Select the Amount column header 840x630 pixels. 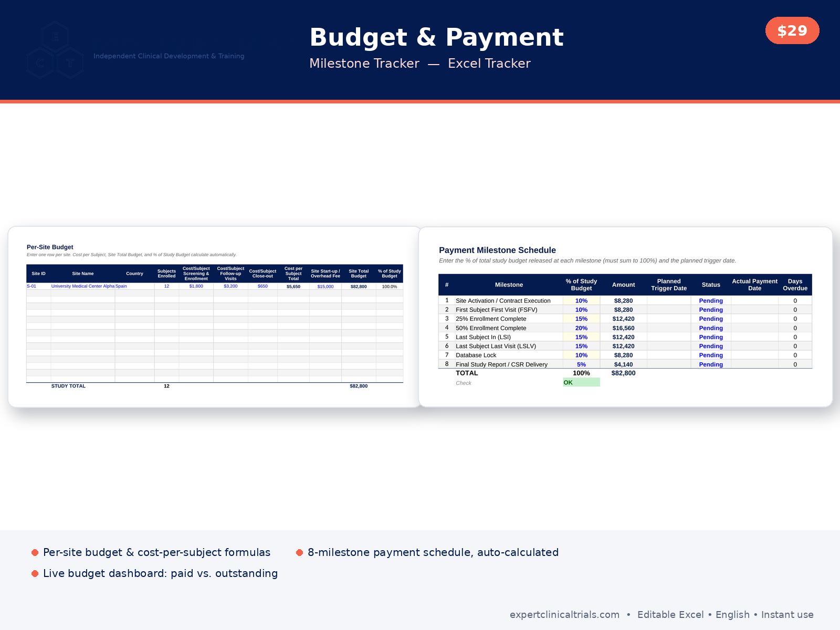click(x=623, y=285)
